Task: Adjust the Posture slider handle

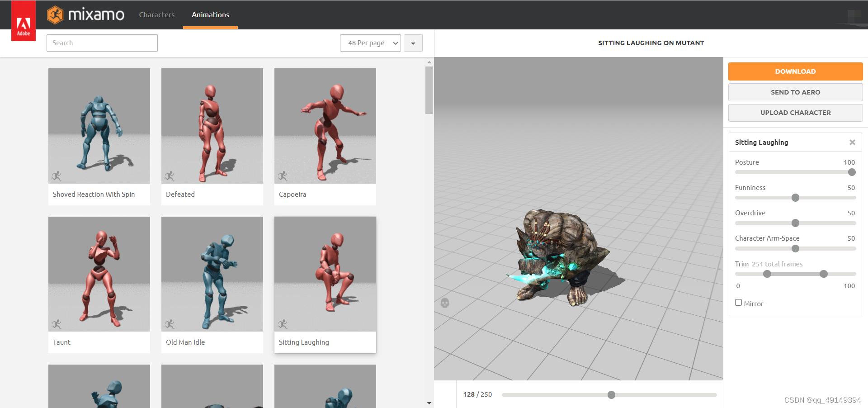Action: 852,172
